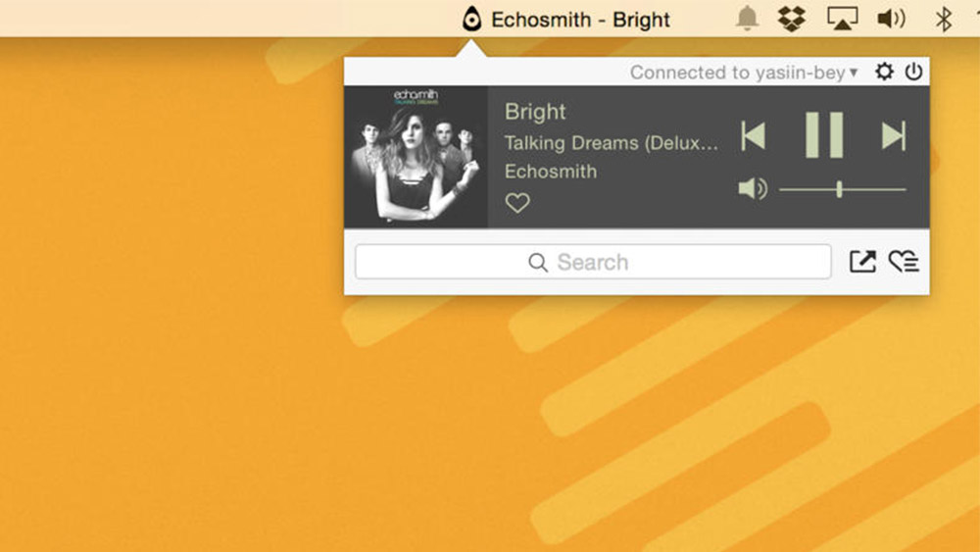The height and width of the screenshot is (552, 980).
Task: Open the artist Echosmith in the player
Action: [x=551, y=172]
